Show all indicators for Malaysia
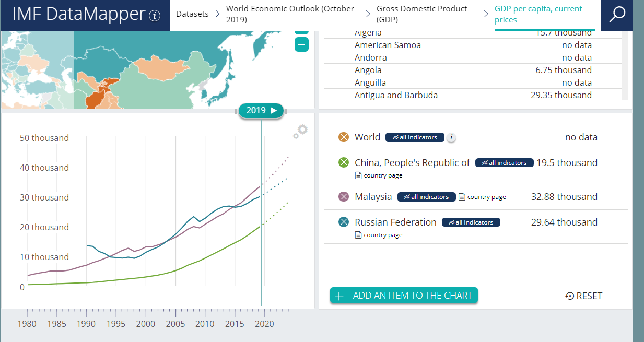644x342 pixels. (x=426, y=197)
